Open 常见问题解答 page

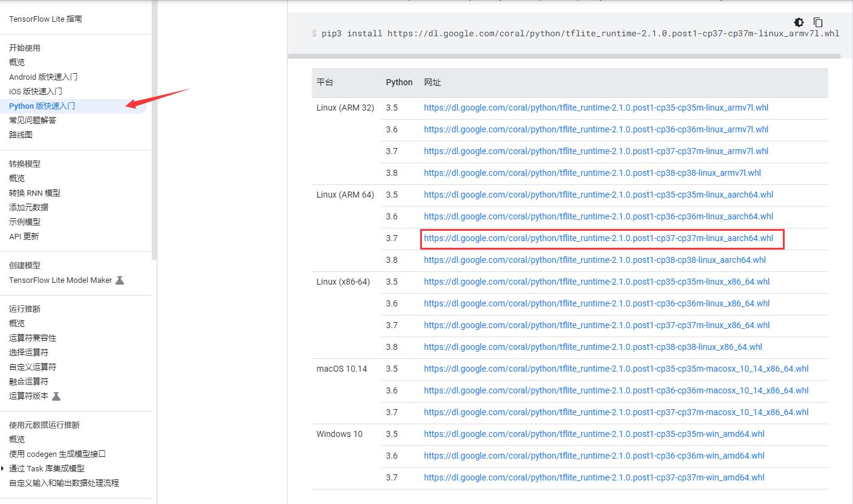pos(33,120)
